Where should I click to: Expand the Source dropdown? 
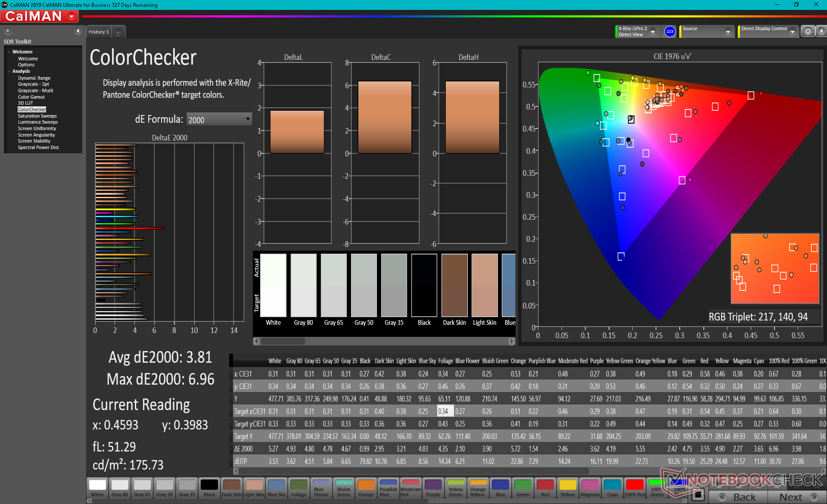coord(728,32)
